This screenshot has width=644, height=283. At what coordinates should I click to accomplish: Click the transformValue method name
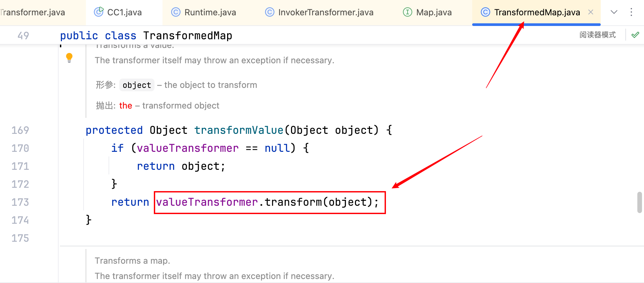[x=239, y=130]
